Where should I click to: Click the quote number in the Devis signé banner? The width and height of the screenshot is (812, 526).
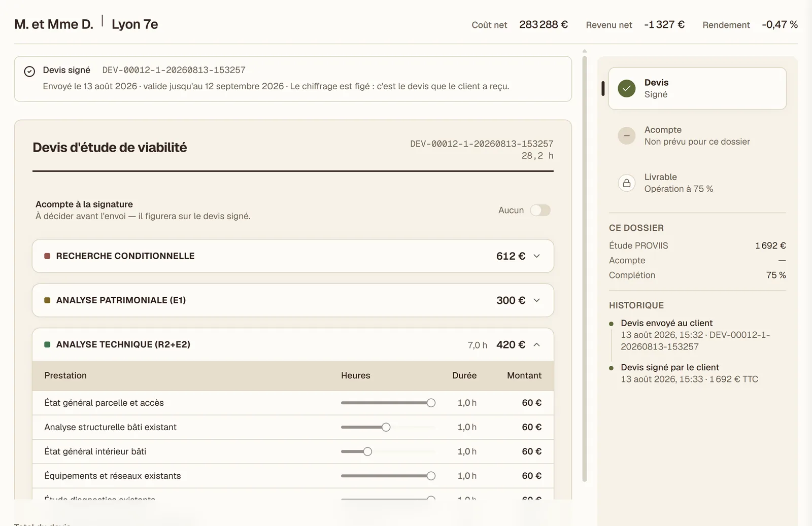[174, 70]
